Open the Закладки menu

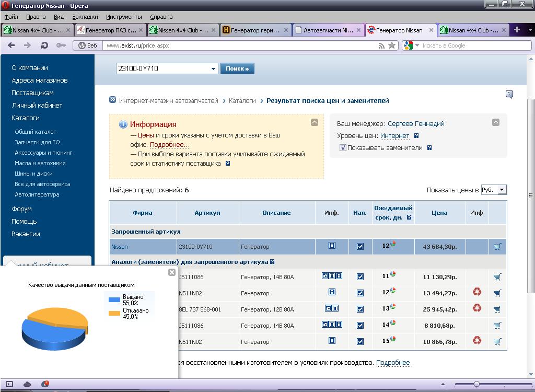pyautogui.click(x=85, y=17)
